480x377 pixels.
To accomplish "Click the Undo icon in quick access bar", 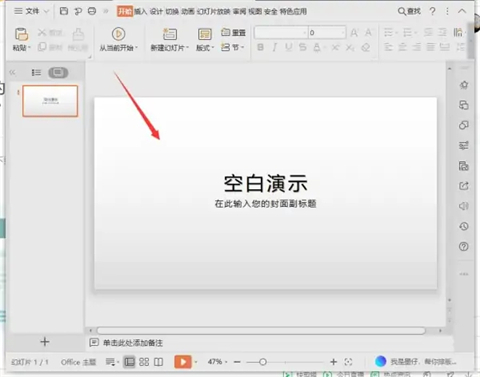I will click(78, 11).
